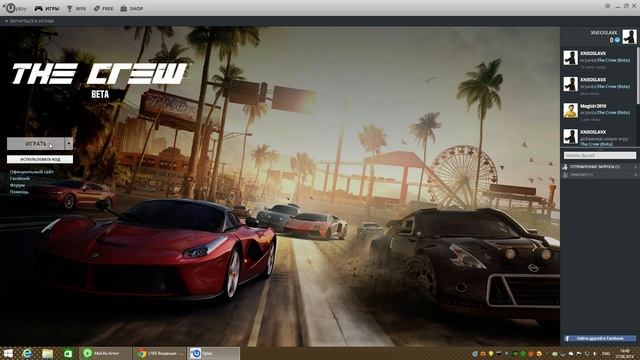640x360 pixels.
Task: Open the Форум link
Action: click(x=17, y=185)
